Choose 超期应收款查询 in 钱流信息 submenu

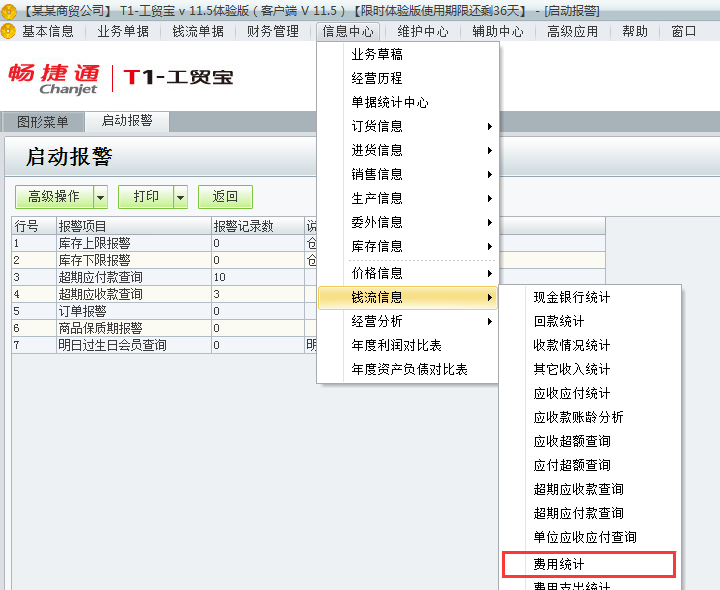pyautogui.click(x=591, y=489)
